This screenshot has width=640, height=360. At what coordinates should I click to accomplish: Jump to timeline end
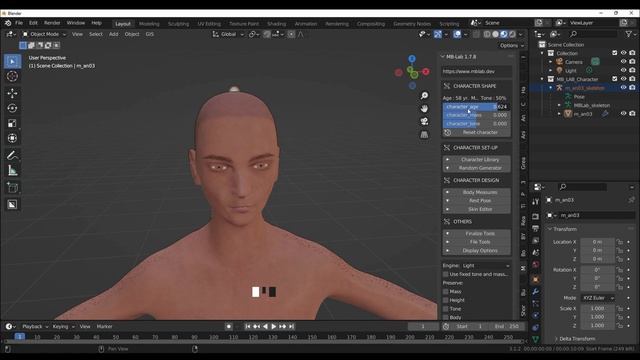(291, 327)
